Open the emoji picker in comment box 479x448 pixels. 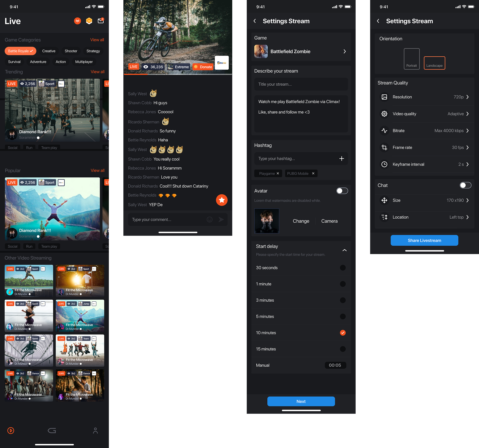[210, 219]
